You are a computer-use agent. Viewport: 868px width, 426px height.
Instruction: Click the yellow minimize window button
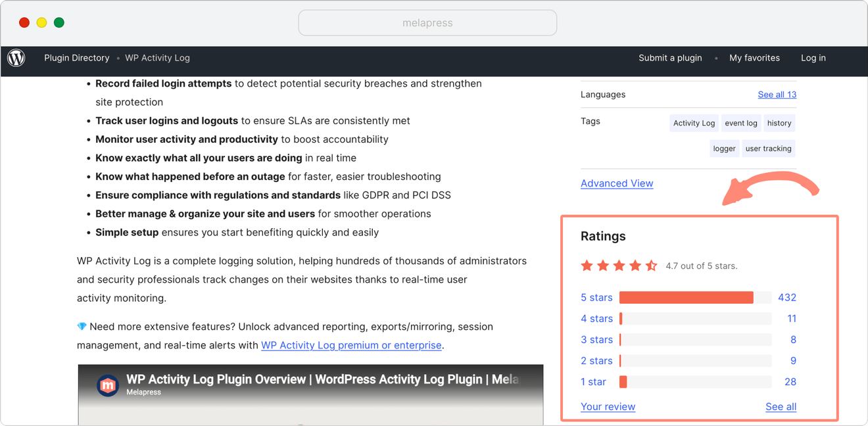point(41,22)
